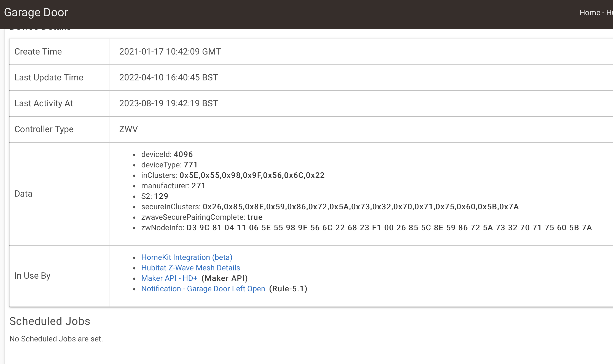Viewport: 613px width, 364px height.
Task: Open the Maker API - HD+ link
Action: (169, 278)
